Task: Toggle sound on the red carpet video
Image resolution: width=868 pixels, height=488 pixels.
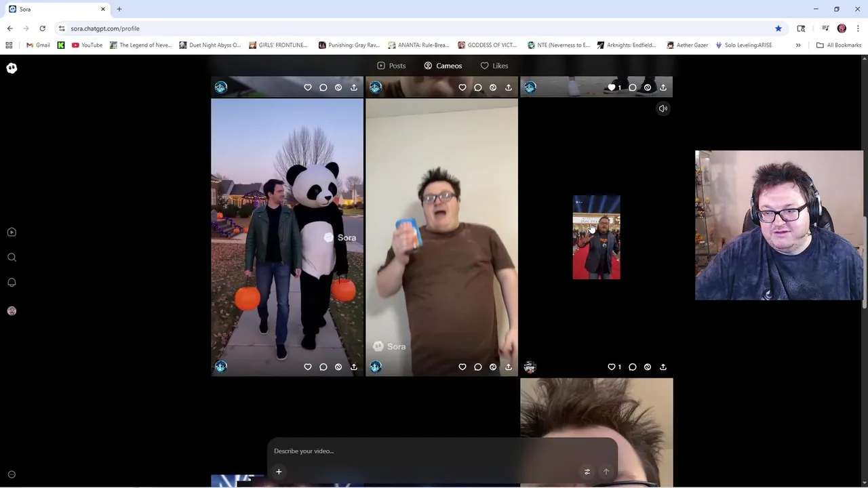Action: tap(663, 108)
